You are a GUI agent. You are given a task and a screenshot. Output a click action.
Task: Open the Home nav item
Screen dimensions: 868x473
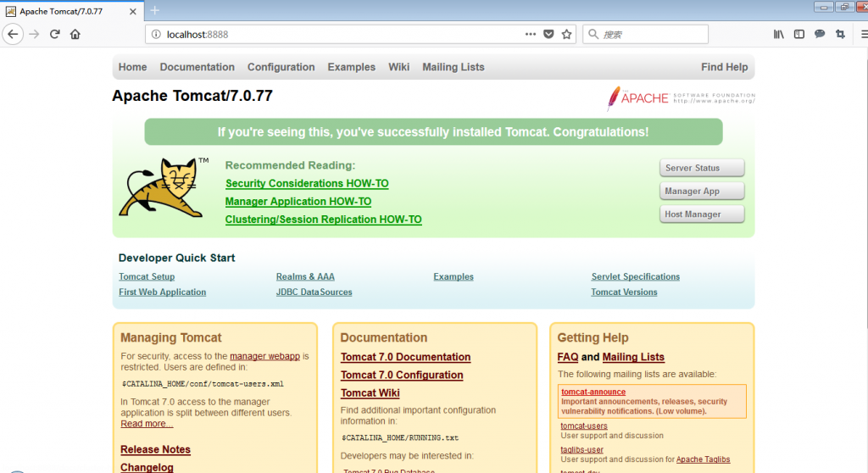coord(133,67)
